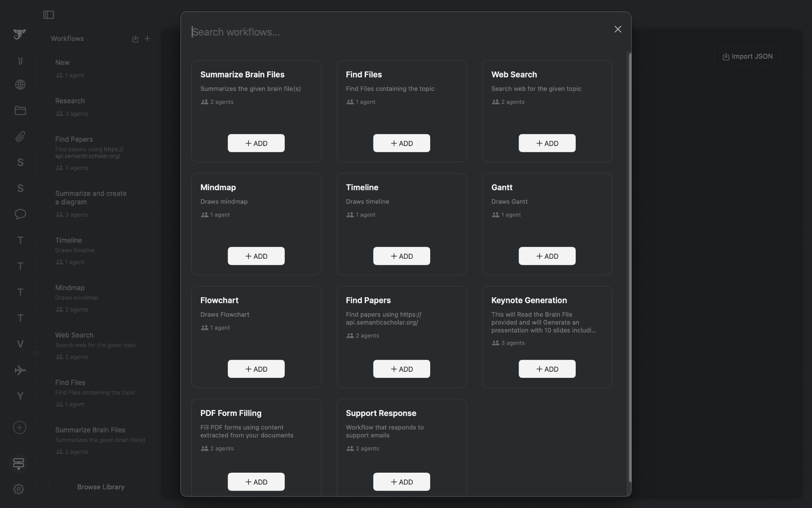This screenshot has width=812, height=508.
Task: Select Mindmap in the workflows list
Action: click(101, 298)
